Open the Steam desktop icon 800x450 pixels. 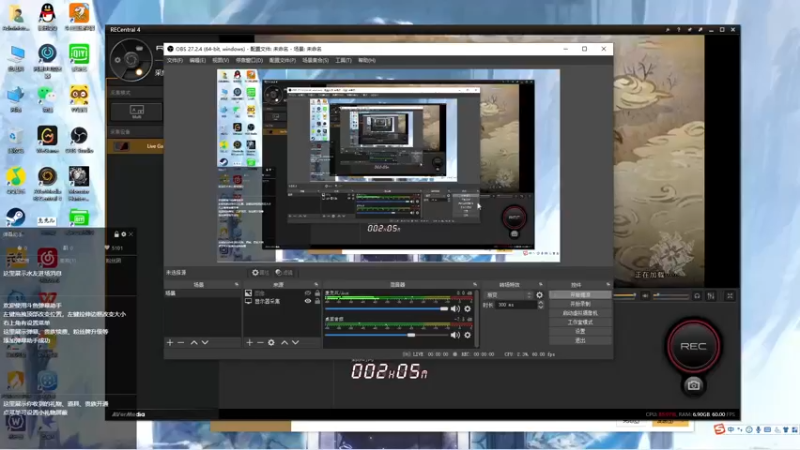tap(15, 218)
